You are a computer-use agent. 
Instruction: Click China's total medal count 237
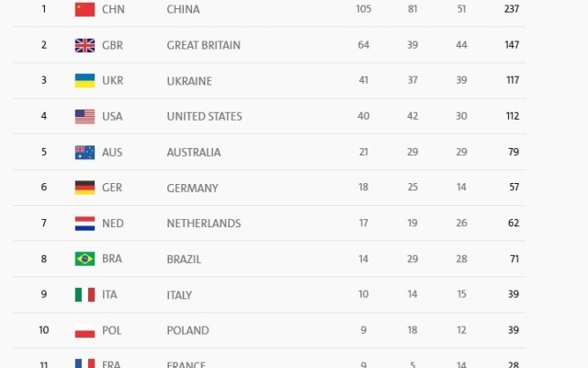click(512, 9)
